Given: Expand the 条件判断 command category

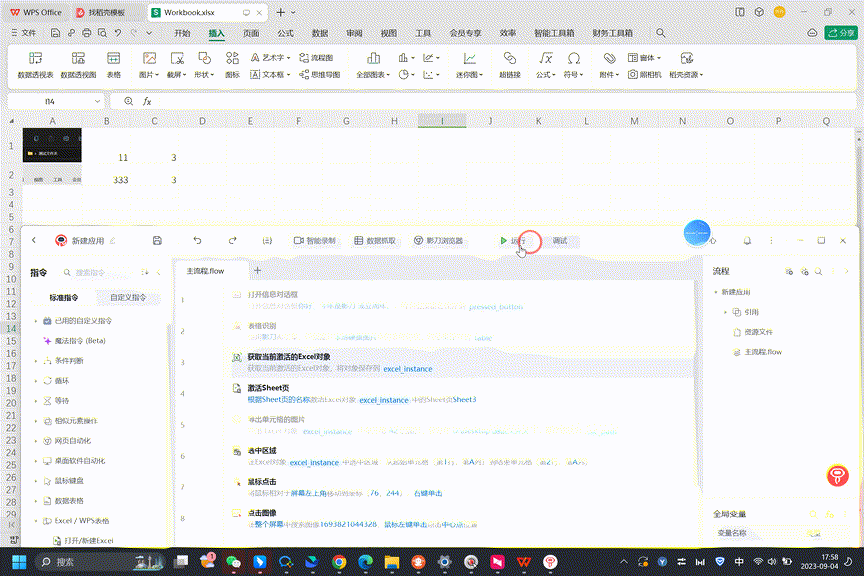Looking at the screenshot, I should click(x=69, y=361).
